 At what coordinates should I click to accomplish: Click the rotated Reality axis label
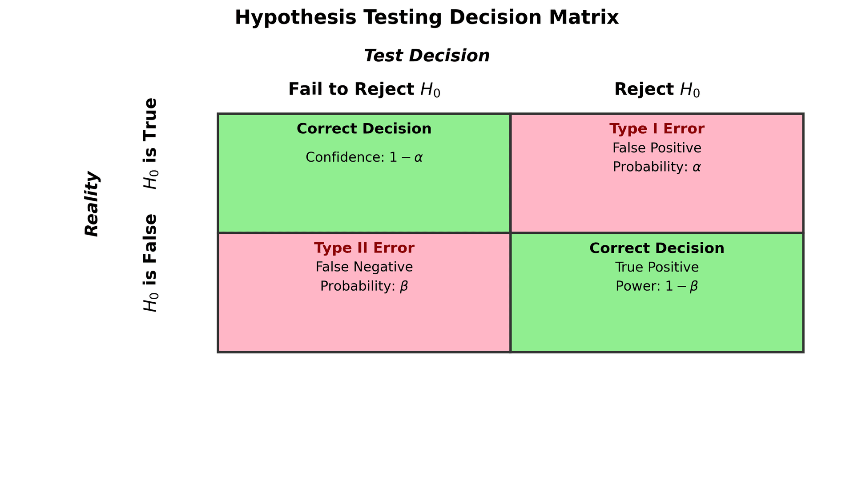coord(92,204)
